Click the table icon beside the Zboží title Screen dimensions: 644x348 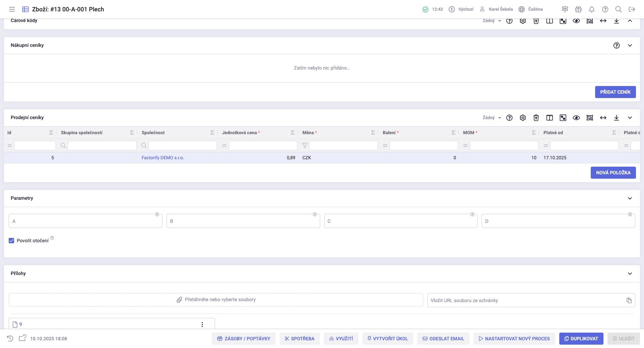click(x=25, y=9)
